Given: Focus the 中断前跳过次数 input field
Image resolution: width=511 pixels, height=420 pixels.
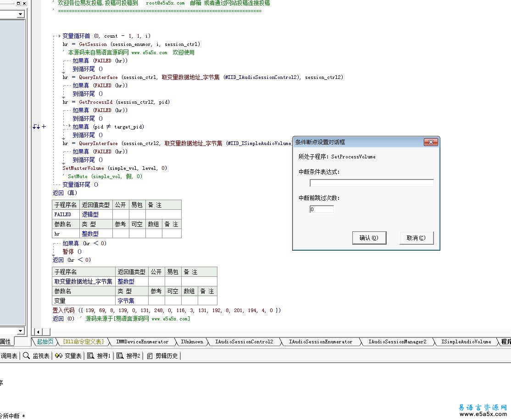Looking at the screenshot, I should click(322, 209).
